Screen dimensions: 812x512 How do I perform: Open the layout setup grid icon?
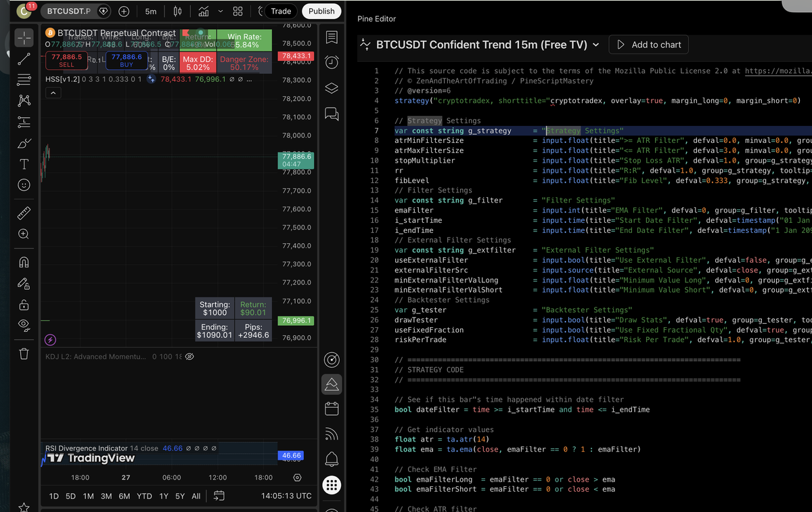[x=238, y=12]
